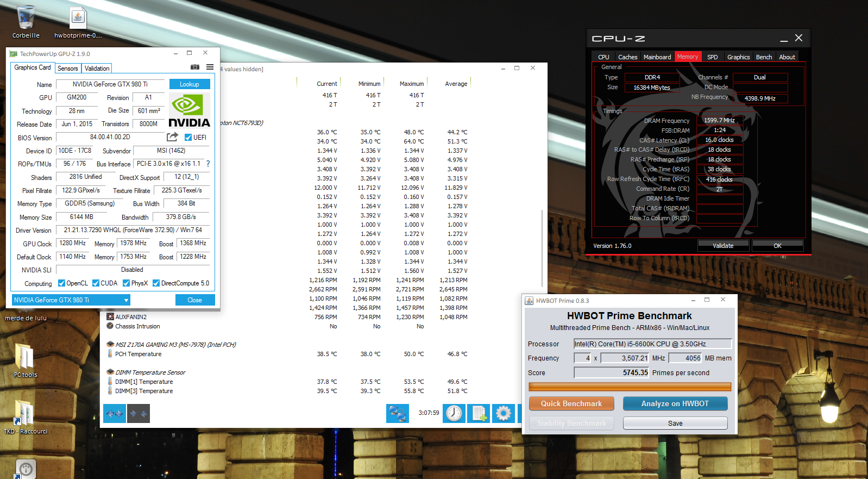Click the DRAM Frequency value 1599.7 MHz
Screen dimensions: 868x479
[720, 121]
